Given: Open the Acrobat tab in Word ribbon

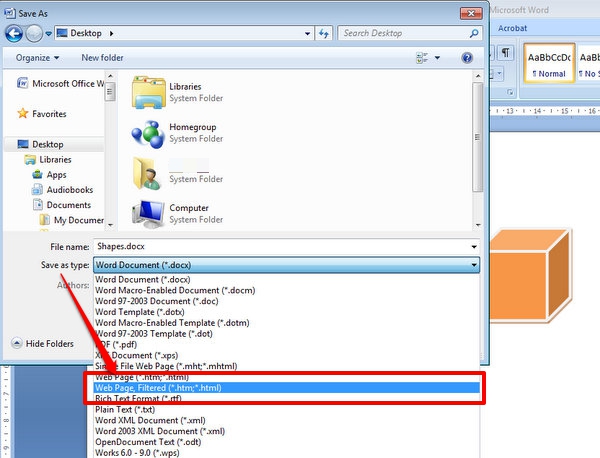Looking at the screenshot, I should coord(512,28).
